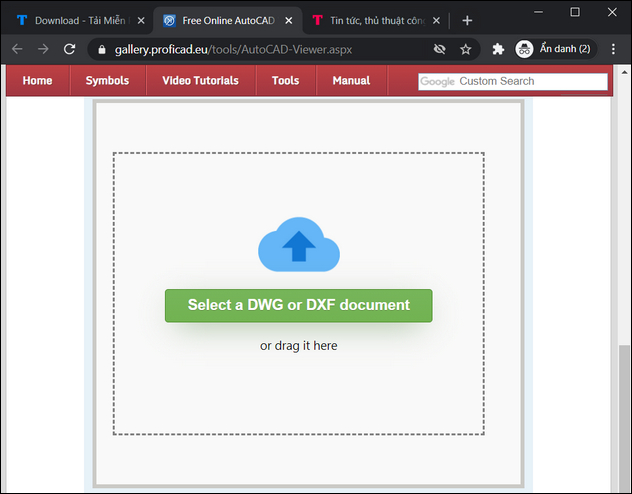Screen dimensions: 632x494
Task: Click the Google Custom Search field
Action: [513, 81]
